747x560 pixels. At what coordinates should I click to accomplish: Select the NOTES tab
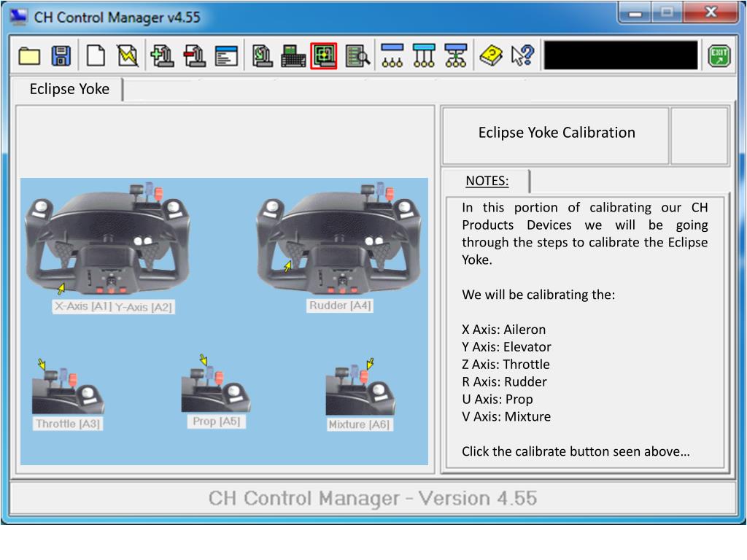pos(487,181)
